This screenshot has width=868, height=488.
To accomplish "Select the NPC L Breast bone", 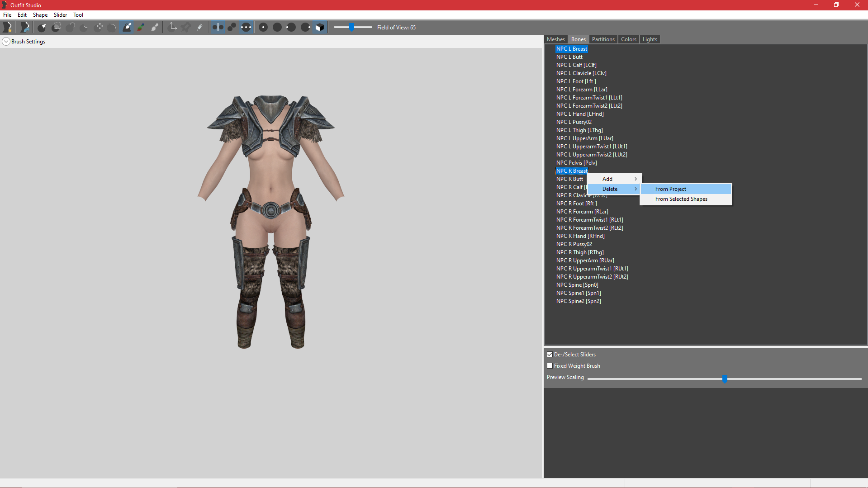I will (x=572, y=49).
